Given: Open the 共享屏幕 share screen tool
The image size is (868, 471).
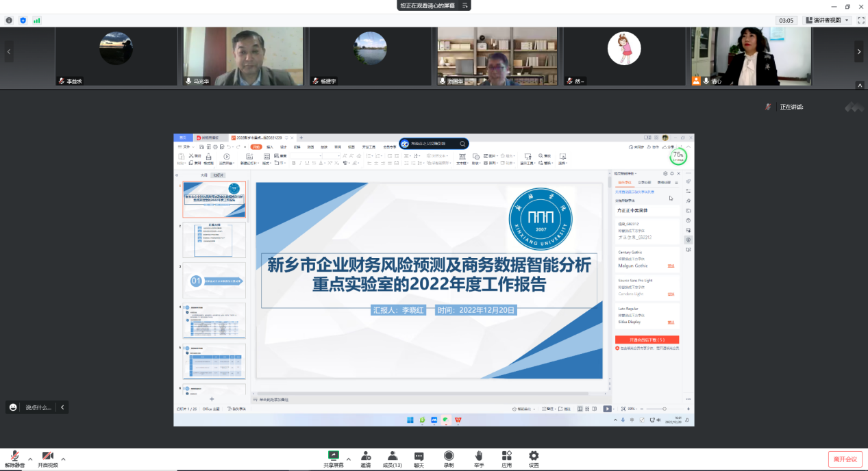Looking at the screenshot, I should 333,457.
